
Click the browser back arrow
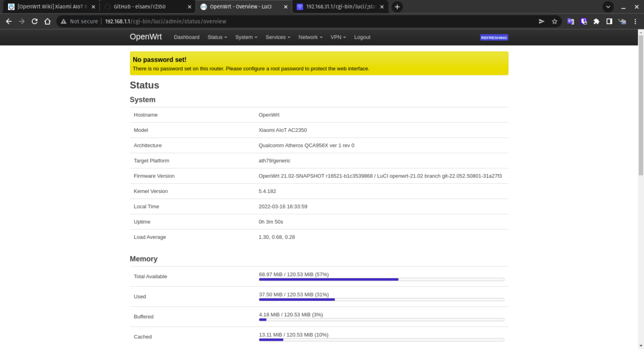tap(9, 21)
